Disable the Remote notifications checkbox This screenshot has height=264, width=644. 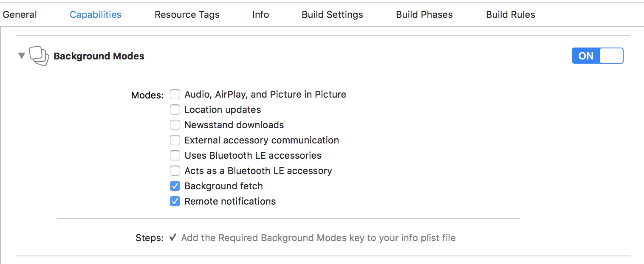(x=175, y=201)
